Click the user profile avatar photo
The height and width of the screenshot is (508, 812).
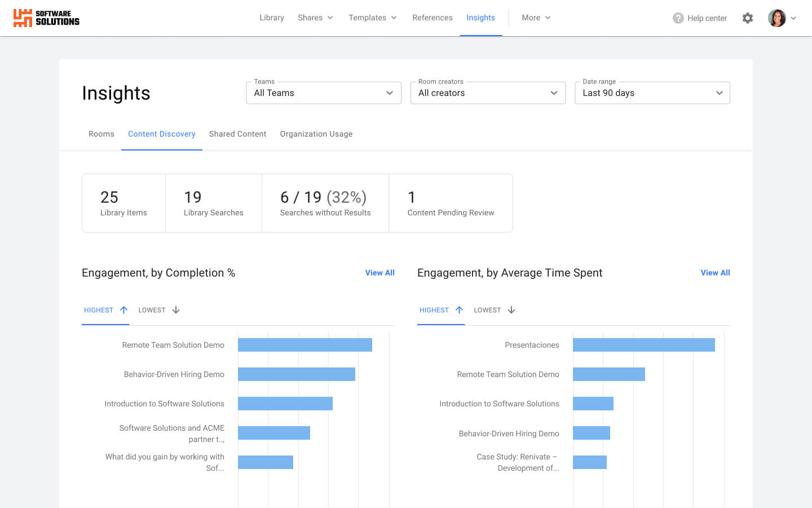click(777, 17)
